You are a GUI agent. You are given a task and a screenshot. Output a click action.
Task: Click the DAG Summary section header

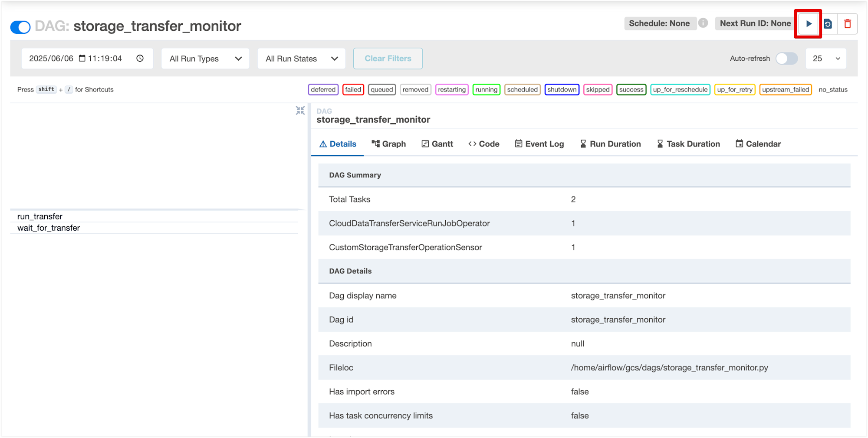[x=584, y=175]
